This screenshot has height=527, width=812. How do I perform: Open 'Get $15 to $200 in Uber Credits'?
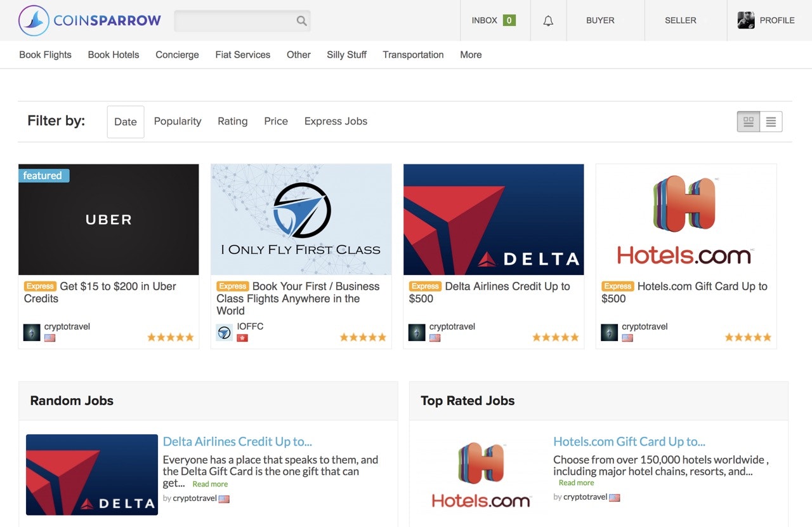pos(100,293)
